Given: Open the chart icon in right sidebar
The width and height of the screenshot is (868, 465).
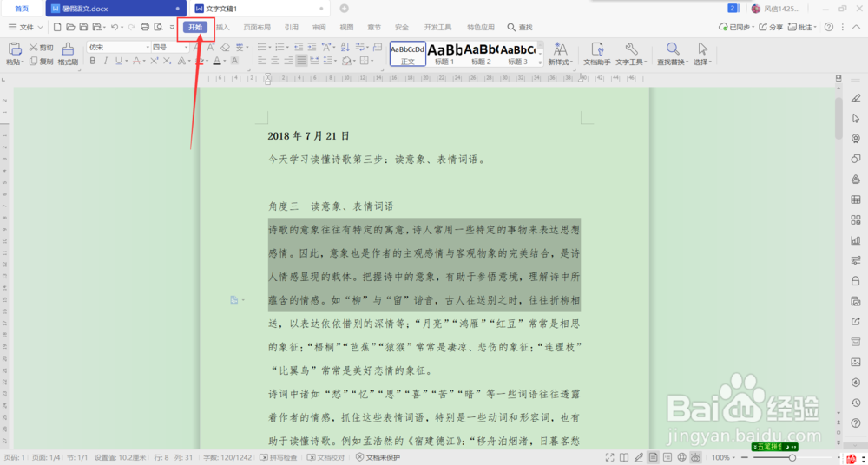Looking at the screenshot, I should 855,240.
